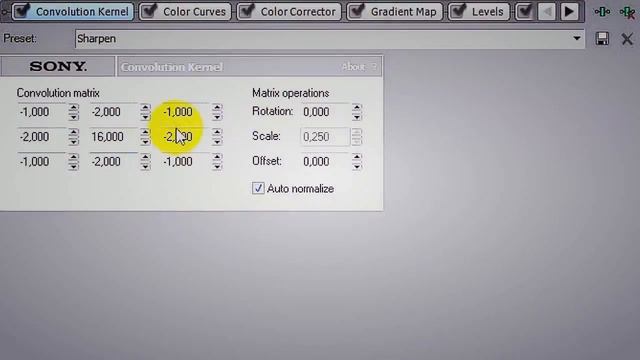Click the bottom-middle matrix value -2,000
640x360 pixels.
(113, 162)
